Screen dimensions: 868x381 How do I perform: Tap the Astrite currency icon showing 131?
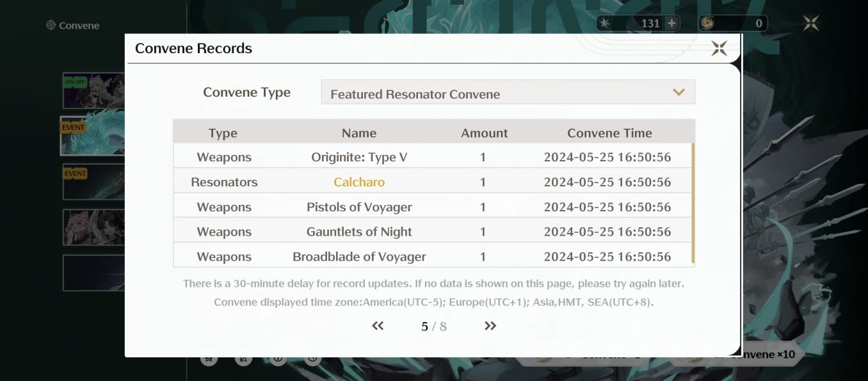coord(606,24)
